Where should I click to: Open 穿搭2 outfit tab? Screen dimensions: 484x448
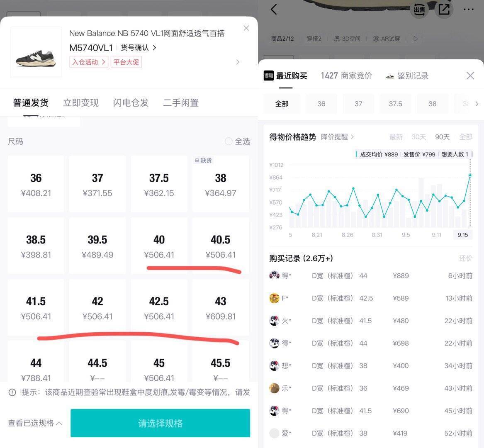pos(314,39)
